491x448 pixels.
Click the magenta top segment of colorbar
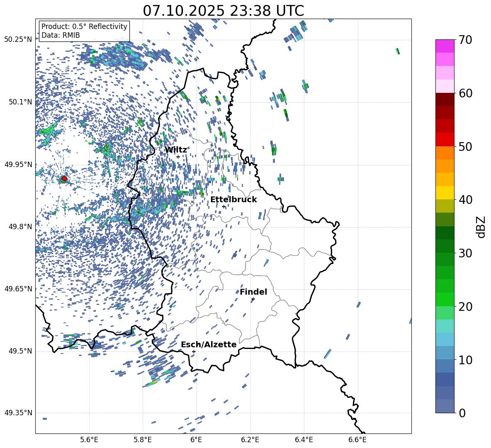coord(445,46)
